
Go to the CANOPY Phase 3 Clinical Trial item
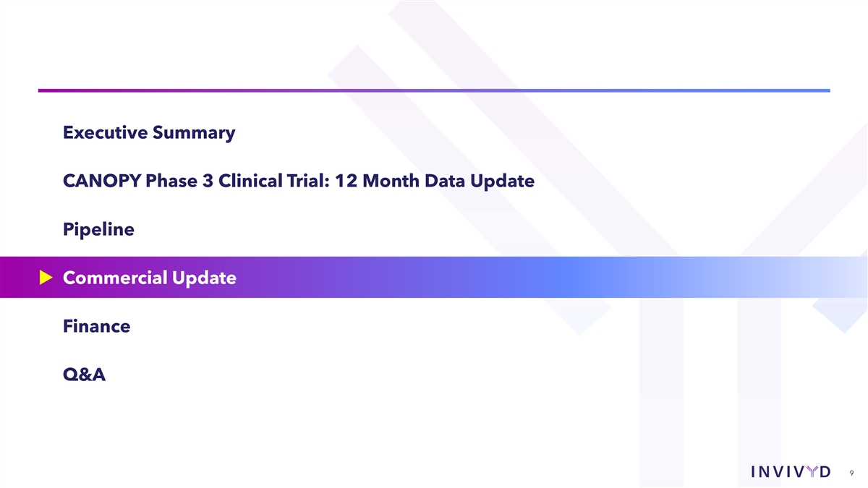(298, 181)
